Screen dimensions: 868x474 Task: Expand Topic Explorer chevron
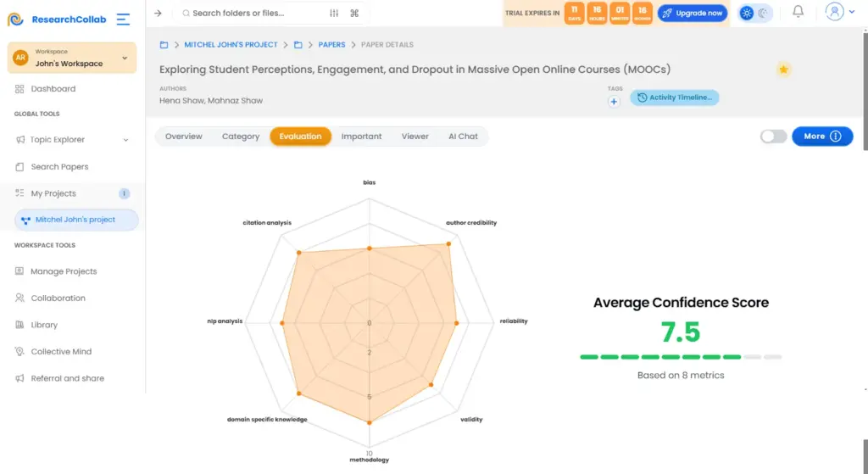[125, 140]
